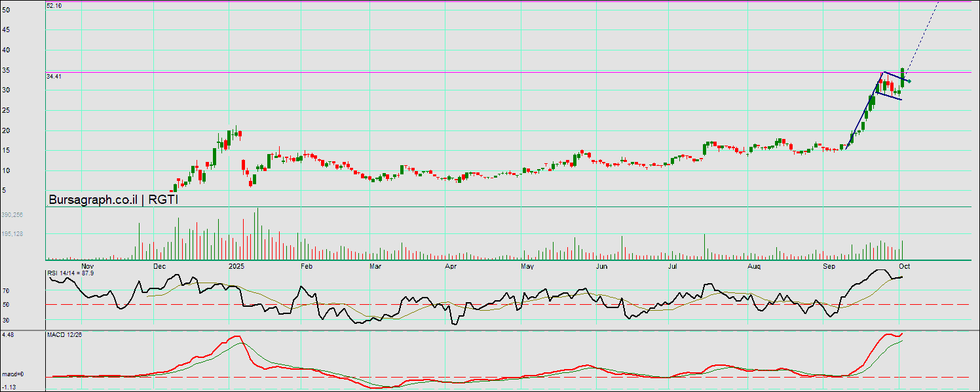
Task: Jump to the Mar marker on time axis
Action: (x=375, y=267)
